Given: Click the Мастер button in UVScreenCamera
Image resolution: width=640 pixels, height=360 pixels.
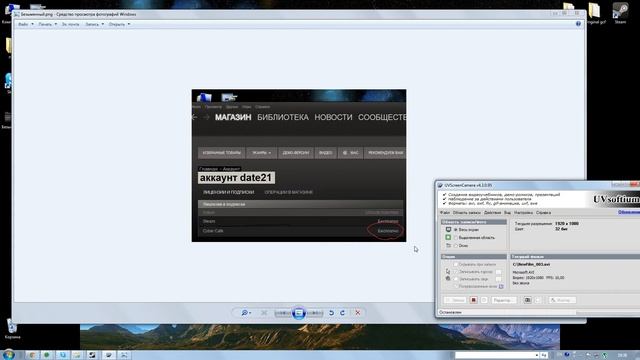Looking at the screenshot, I should 562,300.
